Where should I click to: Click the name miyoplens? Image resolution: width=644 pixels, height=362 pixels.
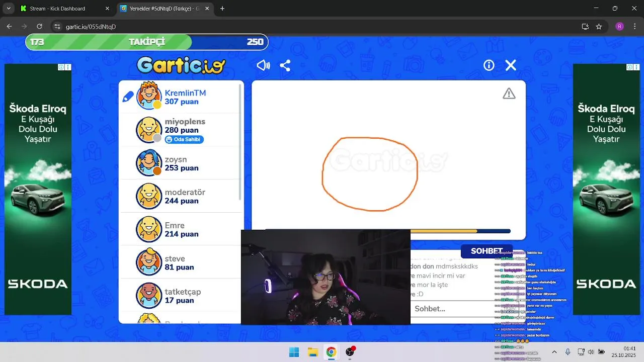click(x=185, y=122)
